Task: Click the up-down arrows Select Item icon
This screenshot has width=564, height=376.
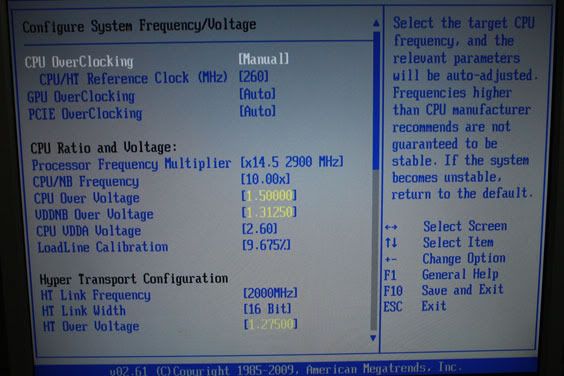Action: 391,243
